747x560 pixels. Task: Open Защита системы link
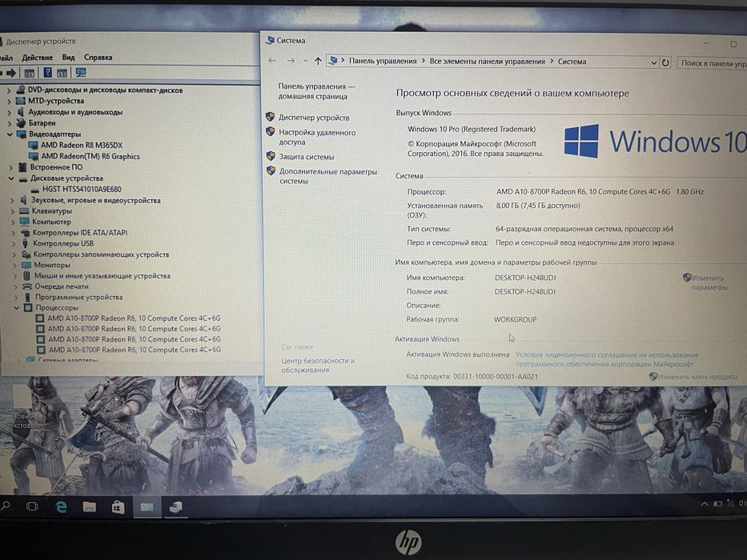tap(307, 157)
